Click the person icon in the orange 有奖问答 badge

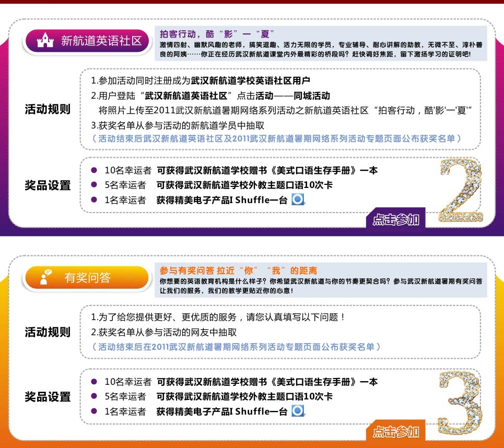[45, 277]
